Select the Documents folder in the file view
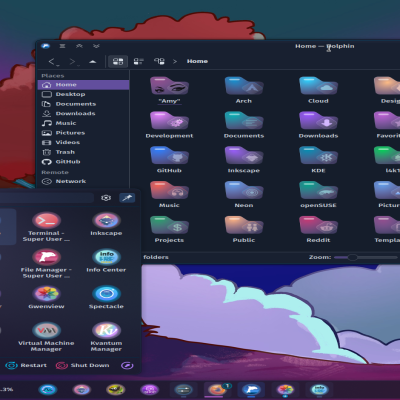 point(244,121)
